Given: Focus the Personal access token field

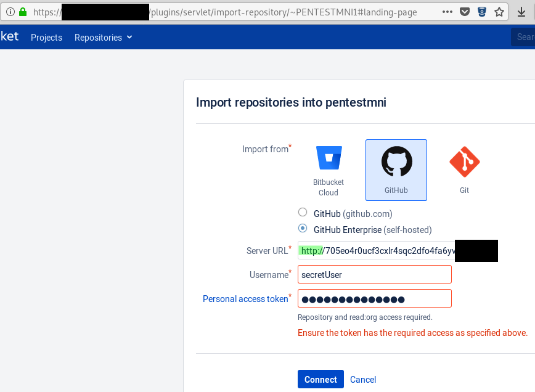Looking at the screenshot, I should pos(375,298).
